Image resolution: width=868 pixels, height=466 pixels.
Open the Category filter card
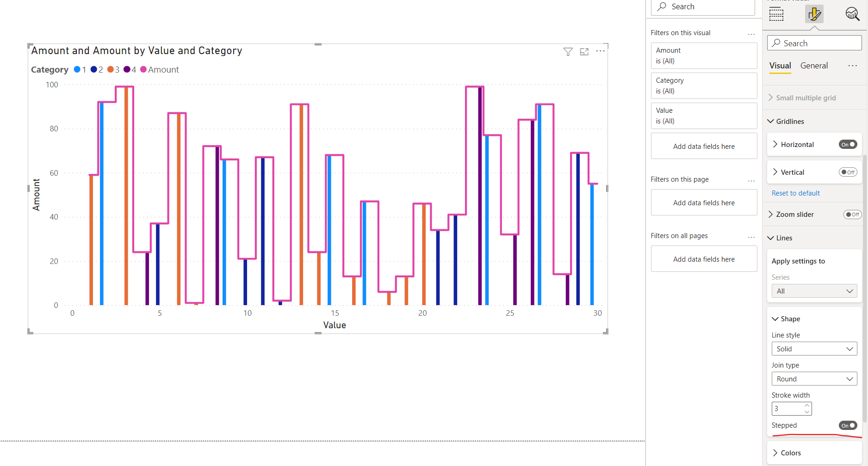tap(704, 86)
